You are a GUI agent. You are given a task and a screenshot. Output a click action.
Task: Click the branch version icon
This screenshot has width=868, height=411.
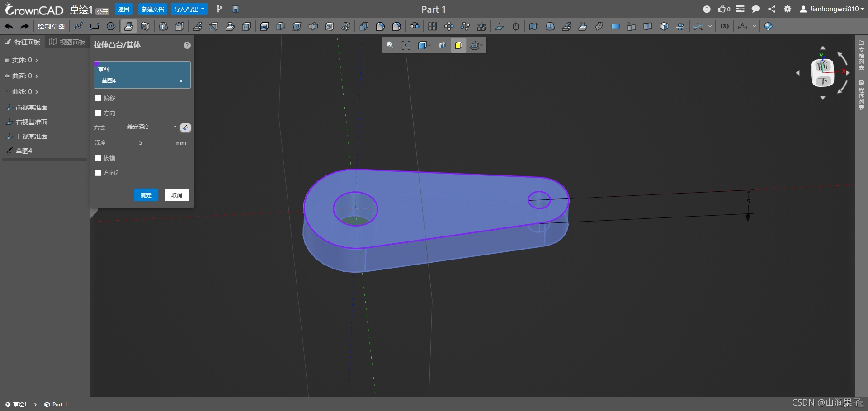pos(219,9)
